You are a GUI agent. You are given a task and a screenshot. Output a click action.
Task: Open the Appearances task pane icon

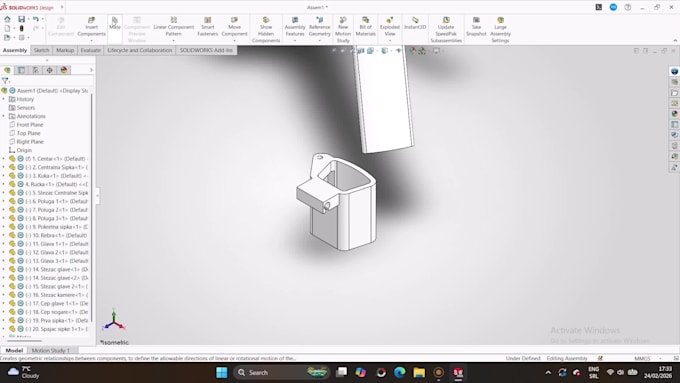tap(674, 114)
